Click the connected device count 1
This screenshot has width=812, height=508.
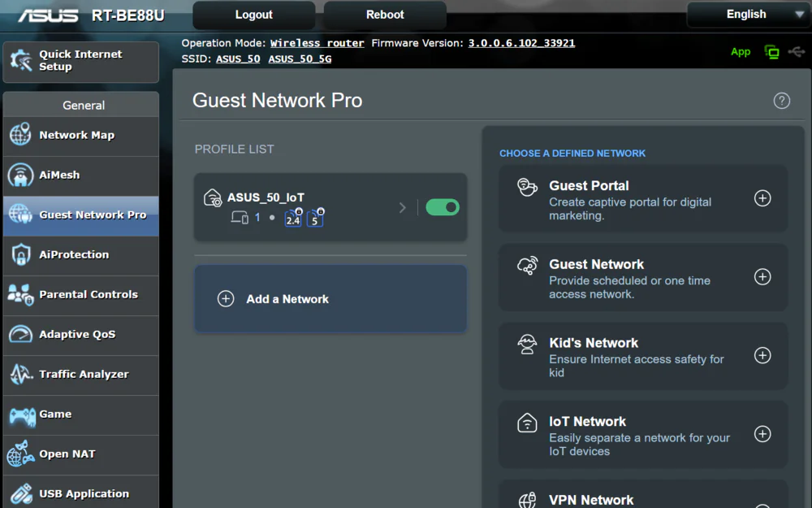[x=257, y=218]
